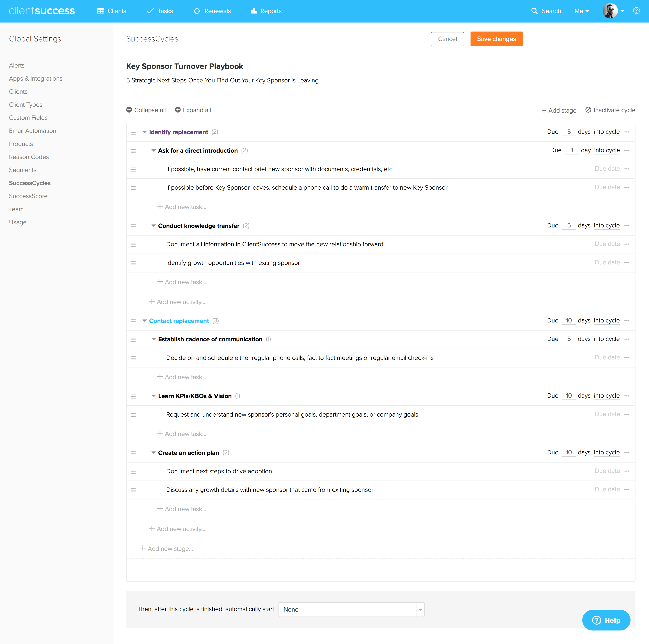Select Usage in settings sidebar

click(18, 222)
